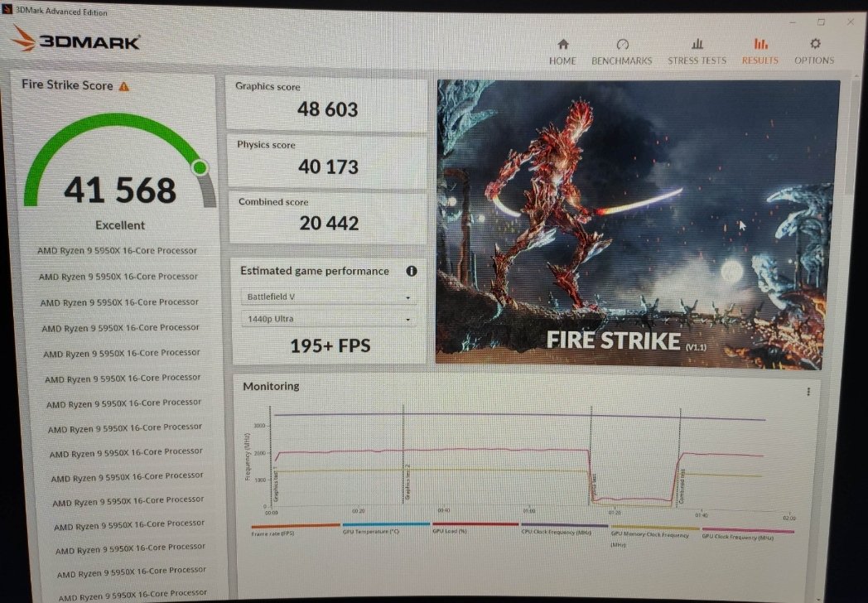Click the Frequency (MHz) axis label

248,456
